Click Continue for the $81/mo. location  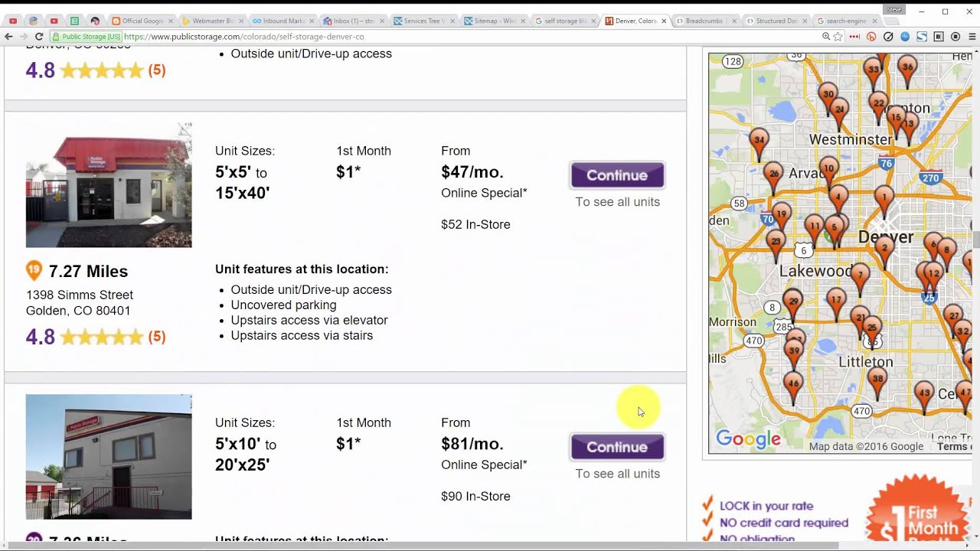coord(617,447)
